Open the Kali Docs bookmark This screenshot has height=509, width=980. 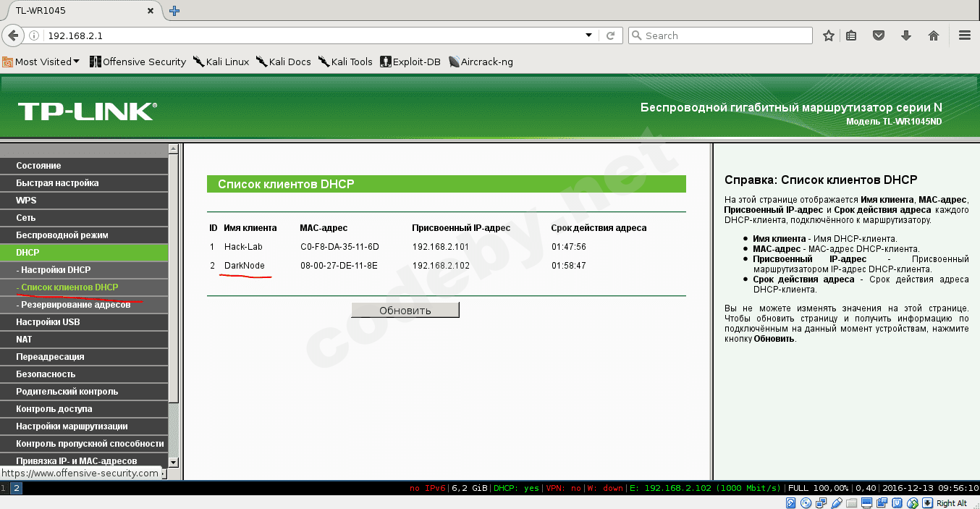[x=283, y=62]
